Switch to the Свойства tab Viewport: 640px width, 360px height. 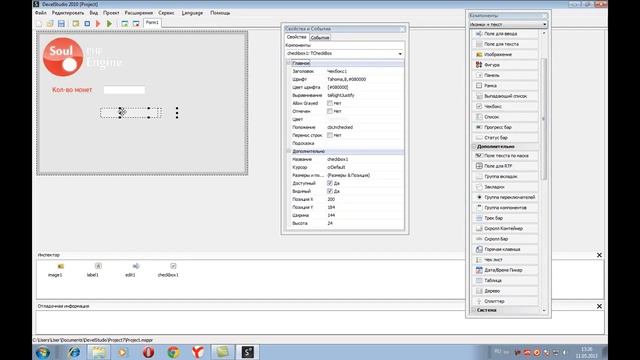[296, 37]
